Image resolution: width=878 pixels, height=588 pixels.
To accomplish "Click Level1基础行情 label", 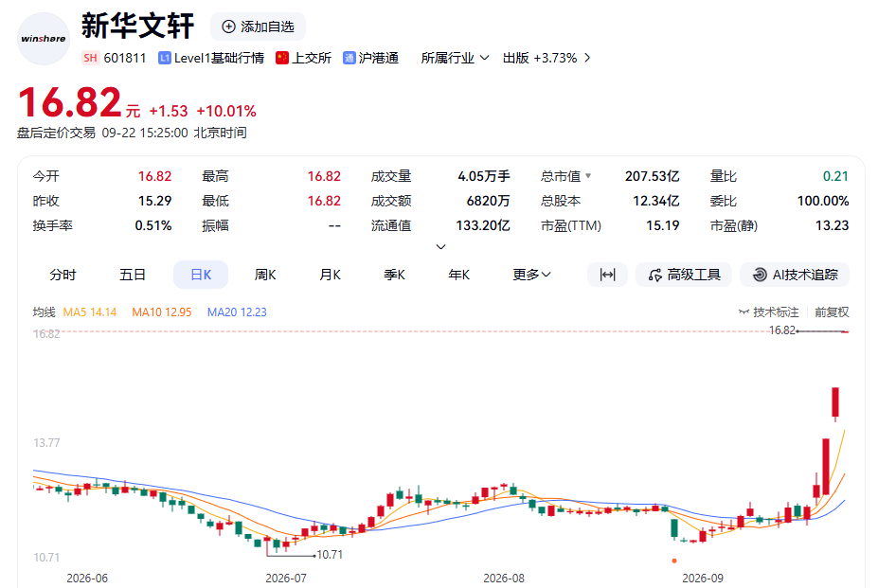I will tap(219, 59).
